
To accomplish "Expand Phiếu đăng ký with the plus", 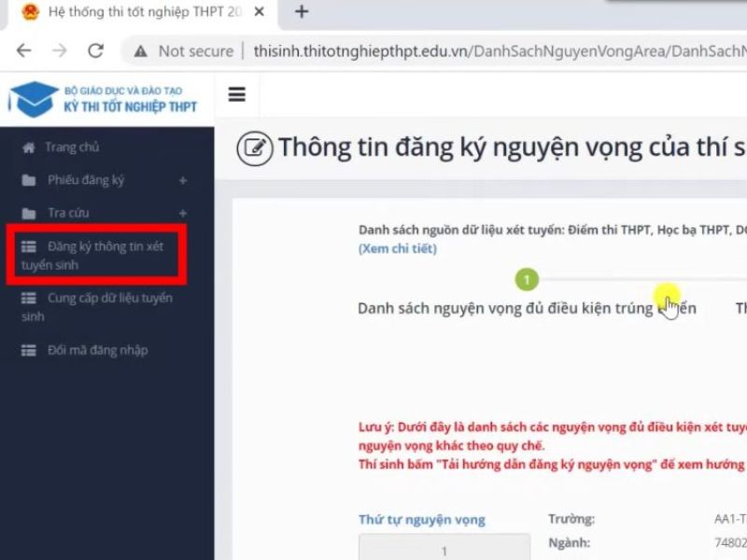I will [183, 180].
